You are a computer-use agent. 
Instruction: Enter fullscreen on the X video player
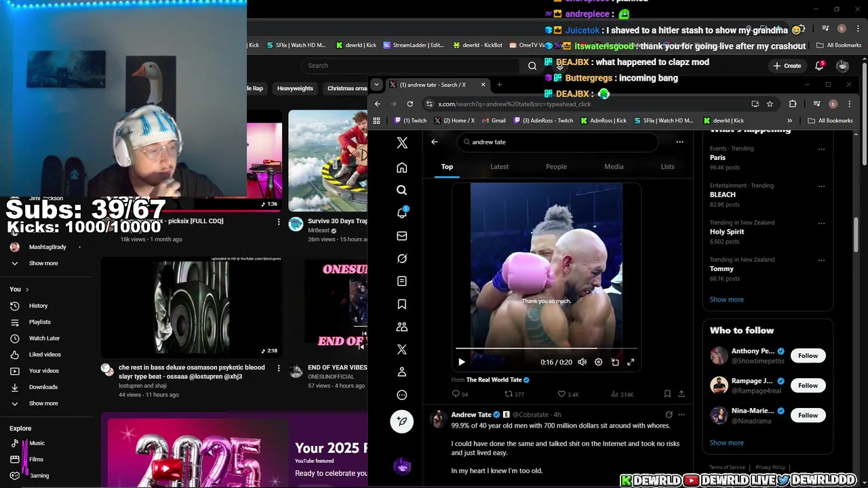click(x=631, y=363)
